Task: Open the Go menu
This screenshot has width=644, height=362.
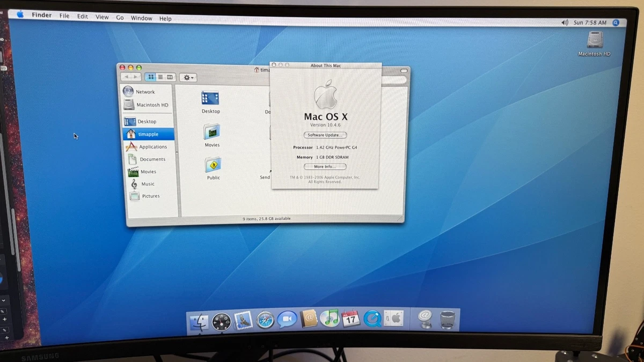Action: pyautogui.click(x=120, y=18)
